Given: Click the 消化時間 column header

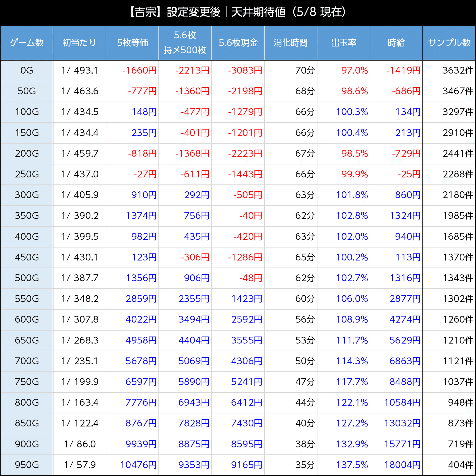Looking at the screenshot, I should (x=291, y=43).
